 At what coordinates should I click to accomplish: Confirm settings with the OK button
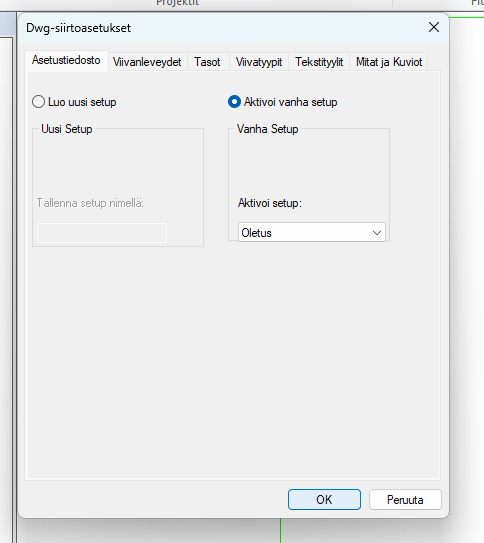[324, 499]
